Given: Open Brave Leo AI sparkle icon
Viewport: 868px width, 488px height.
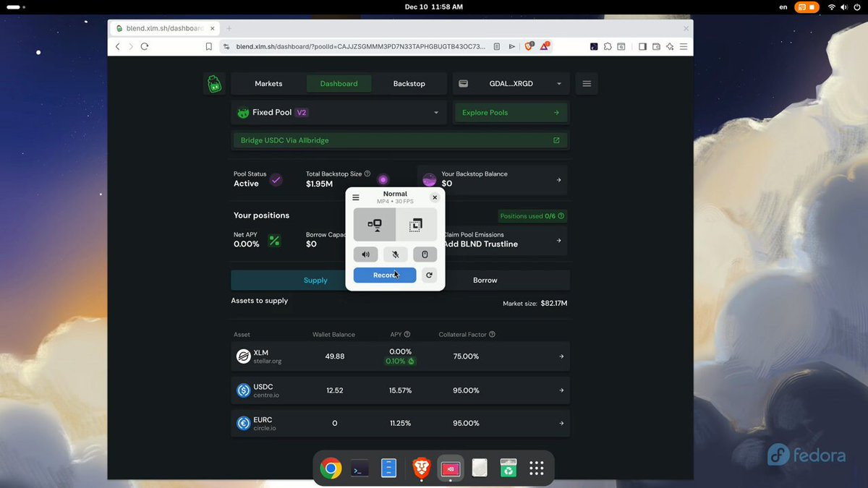Looking at the screenshot, I should click(670, 46).
